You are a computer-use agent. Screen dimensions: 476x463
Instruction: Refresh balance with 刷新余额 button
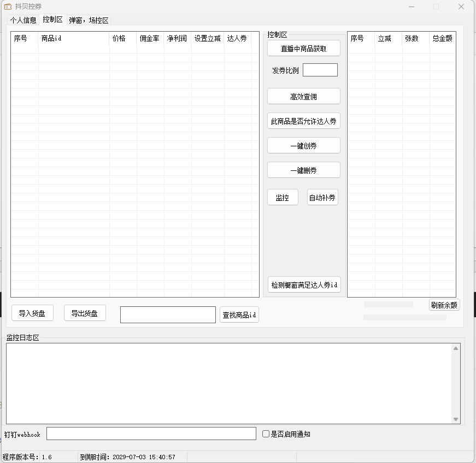click(x=444, y=305)
